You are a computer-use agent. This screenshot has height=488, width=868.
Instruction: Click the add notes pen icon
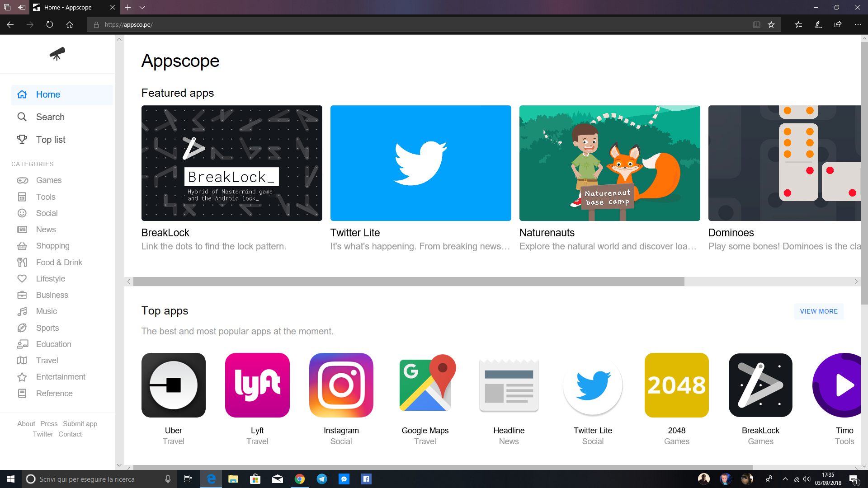pos(818,24)
